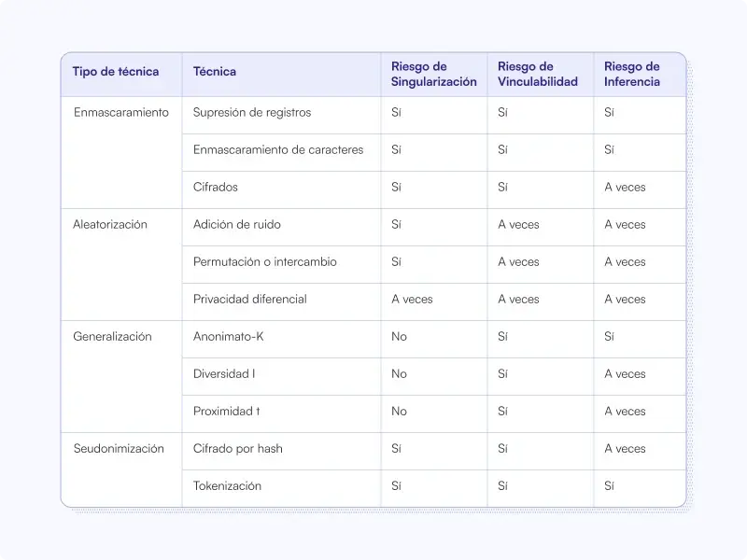Select the Riesgo de Vinculabilidad header

[541, 75]
